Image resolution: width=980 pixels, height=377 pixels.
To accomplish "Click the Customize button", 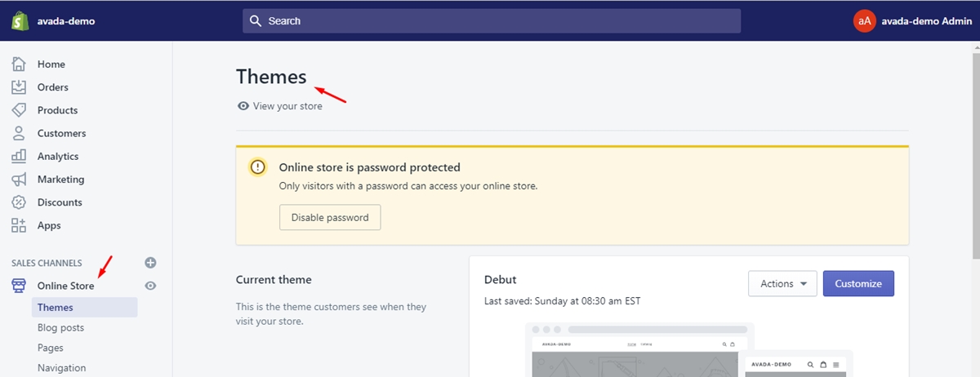I will pyautogui.click(x=858, y=284).
